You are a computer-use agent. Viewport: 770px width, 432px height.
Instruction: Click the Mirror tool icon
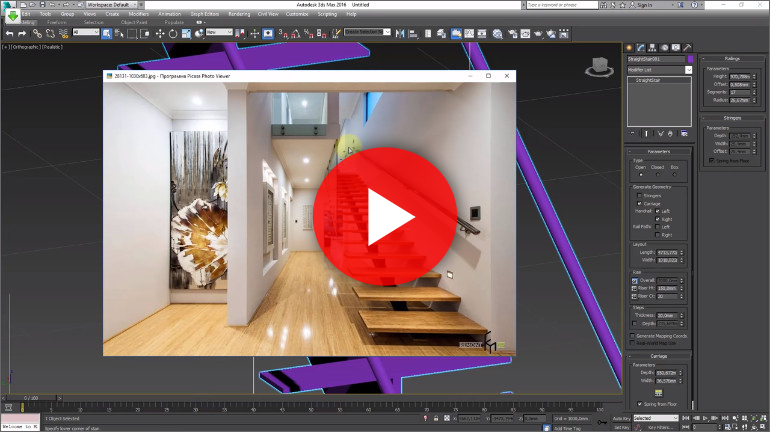point(400,34)
